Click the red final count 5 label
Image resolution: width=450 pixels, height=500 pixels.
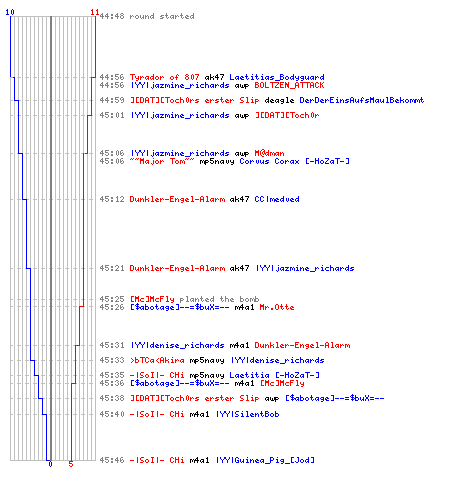[x=71, y=464]
